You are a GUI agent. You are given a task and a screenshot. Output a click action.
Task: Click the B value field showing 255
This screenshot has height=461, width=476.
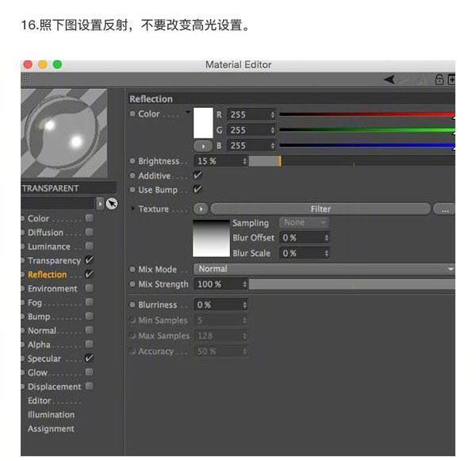point(251,146)
